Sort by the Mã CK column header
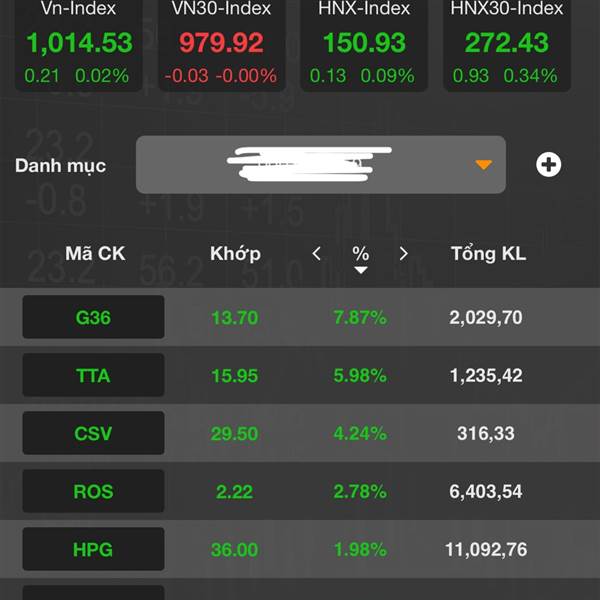The image size is (600, 600). 95,254
